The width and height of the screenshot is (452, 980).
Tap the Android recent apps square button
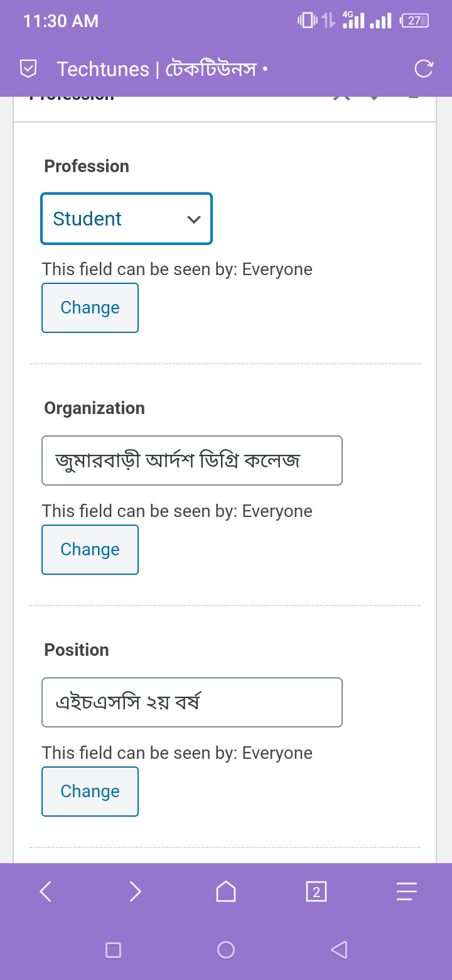pos(113,950)
